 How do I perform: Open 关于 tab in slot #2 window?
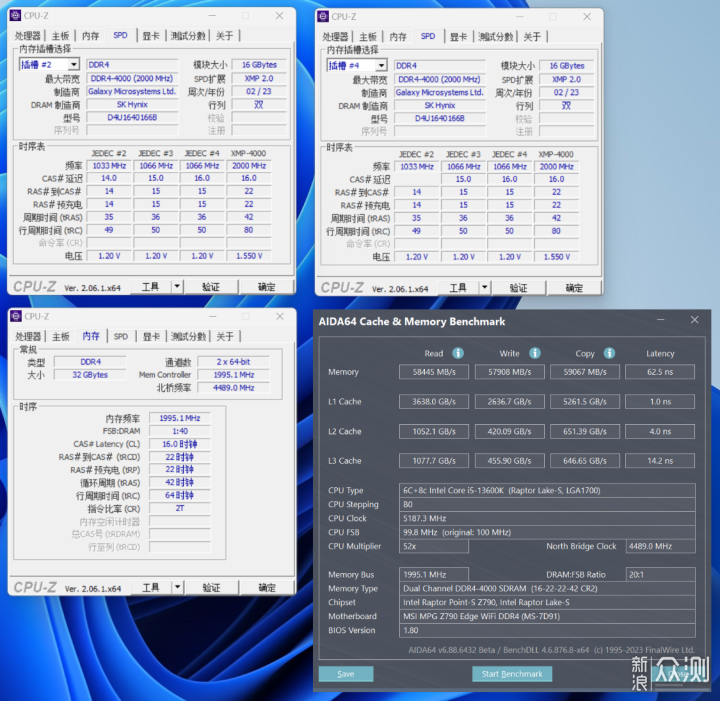click(x=225, y=36)
